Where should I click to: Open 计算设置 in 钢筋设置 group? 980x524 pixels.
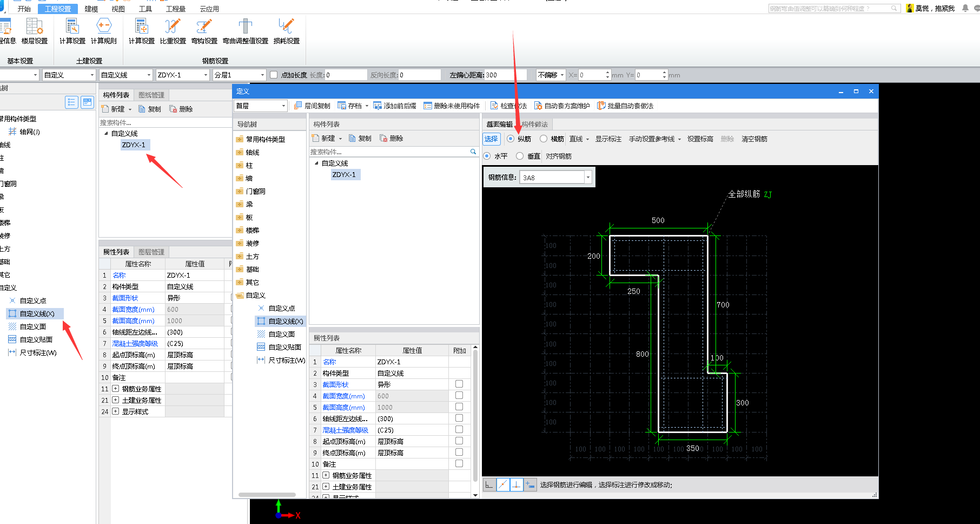[x=142, y=31]
